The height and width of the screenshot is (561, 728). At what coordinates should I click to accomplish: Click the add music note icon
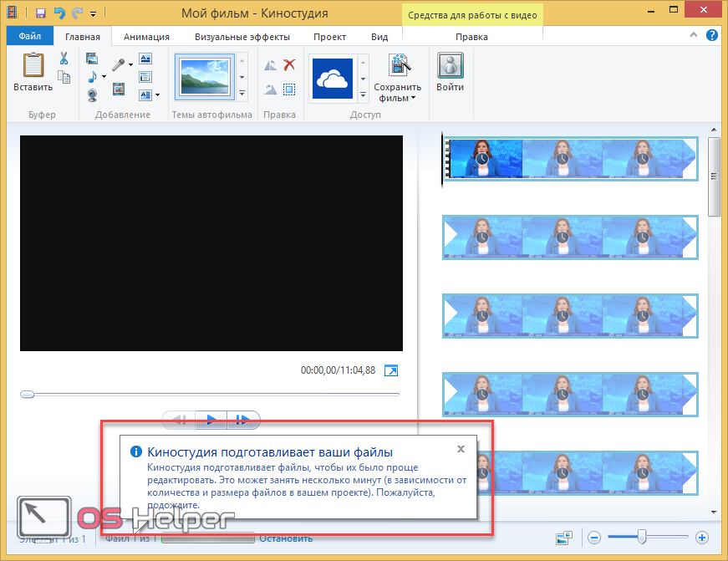(92, 75)
